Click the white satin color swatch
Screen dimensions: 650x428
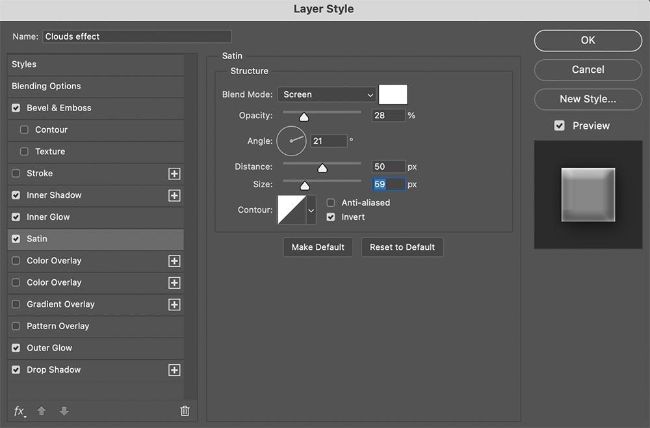click(393, 95)
